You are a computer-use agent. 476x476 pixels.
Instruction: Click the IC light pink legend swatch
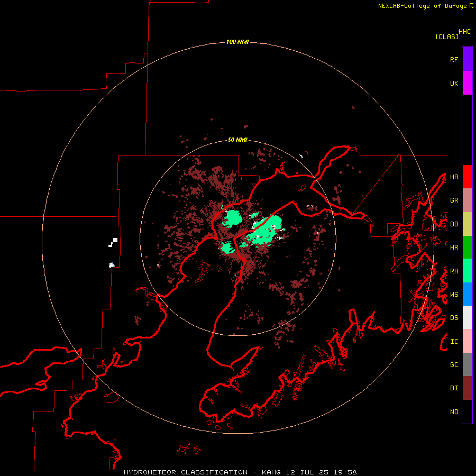point(467,341)
